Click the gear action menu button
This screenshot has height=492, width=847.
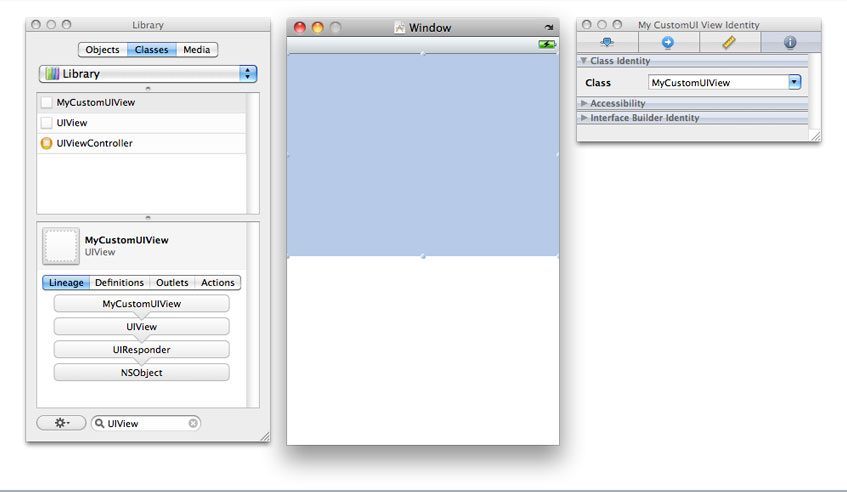point(61,423)
